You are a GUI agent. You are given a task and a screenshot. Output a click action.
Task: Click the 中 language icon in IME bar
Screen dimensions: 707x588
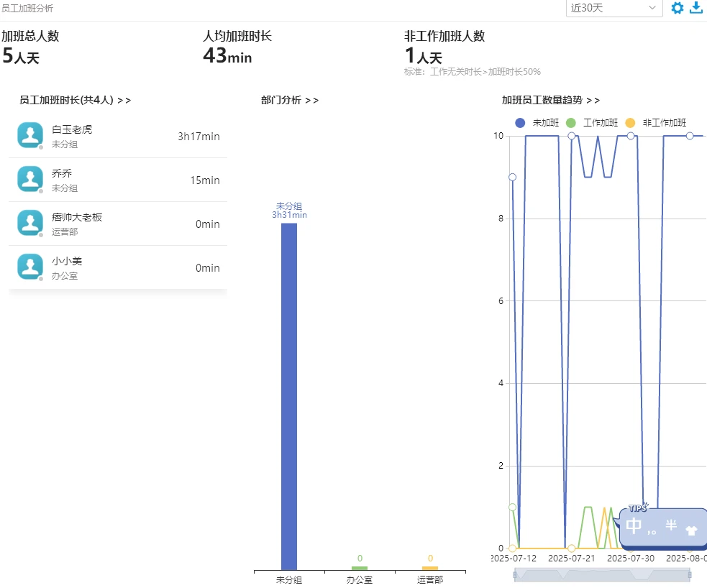click(634, 525)
